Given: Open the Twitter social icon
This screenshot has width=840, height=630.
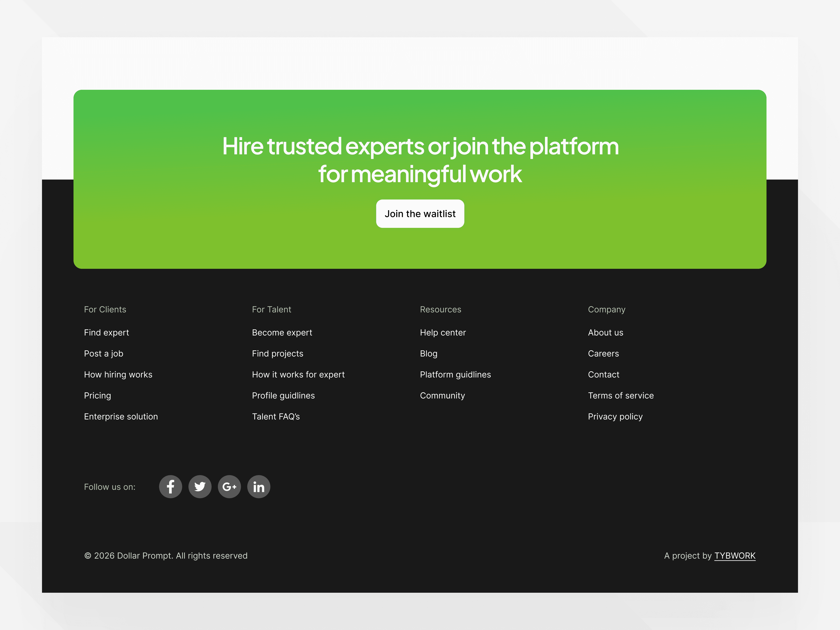Looking at the screenshot, I should click(x=200, y=486).
